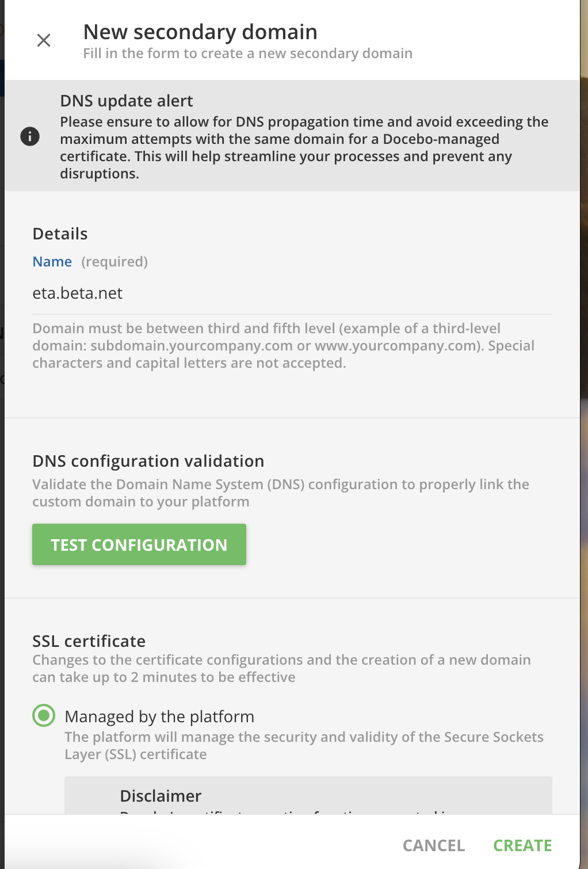Click the domain level hint text under Name
Image resolution: width=588 pixels, height=869 pixels.
click(x=284, y=346)
